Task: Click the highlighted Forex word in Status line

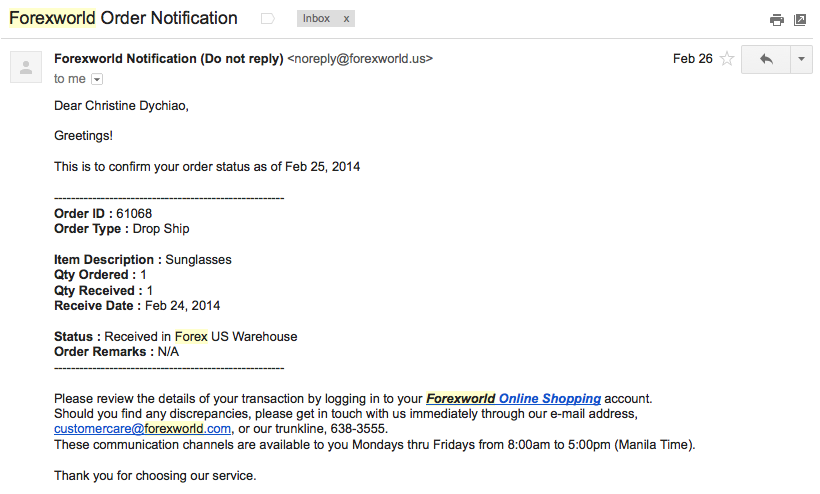Action: [191, 337]
